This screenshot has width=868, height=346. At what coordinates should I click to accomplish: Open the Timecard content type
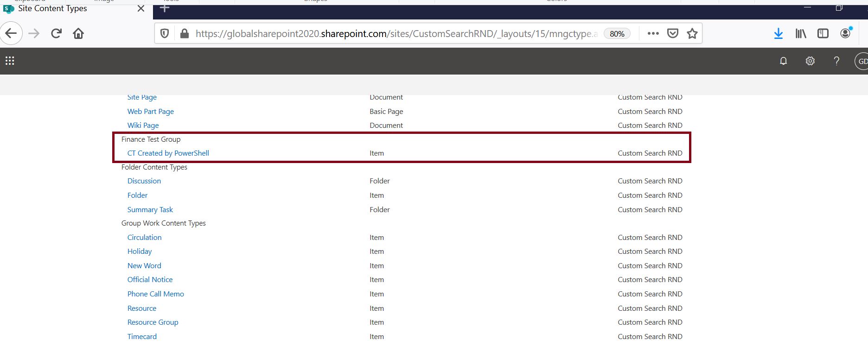(x=142, y=336)
